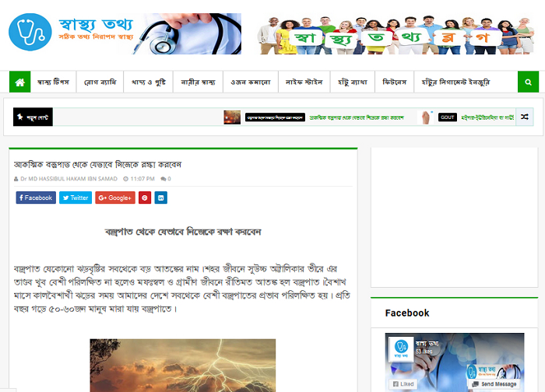Share article on Google+
Image resolution: width=545 pixels, height=392 pixels.
pyautogui.click(x=115, y=198)
